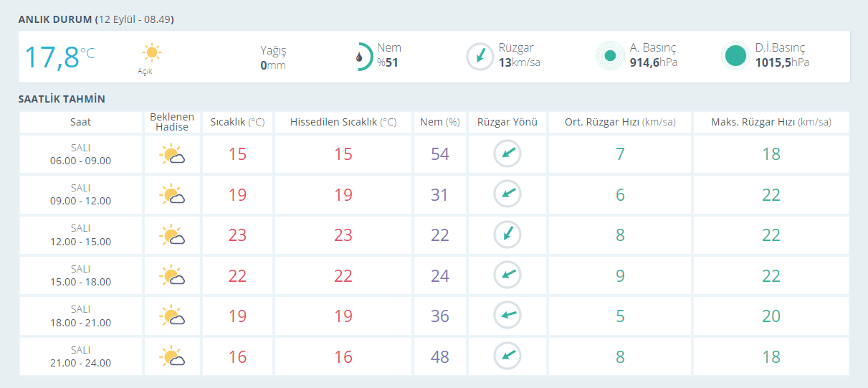Click the wind direction arrow for 12.00 - 15.00
The height and width of the screenshot is (388, 868).
pyautogui.click(x=507, y=235)
